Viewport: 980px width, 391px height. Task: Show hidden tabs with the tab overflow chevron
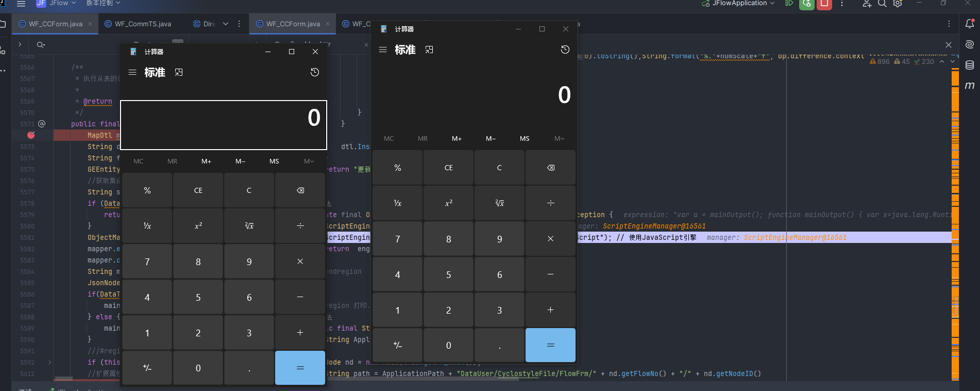226,24
